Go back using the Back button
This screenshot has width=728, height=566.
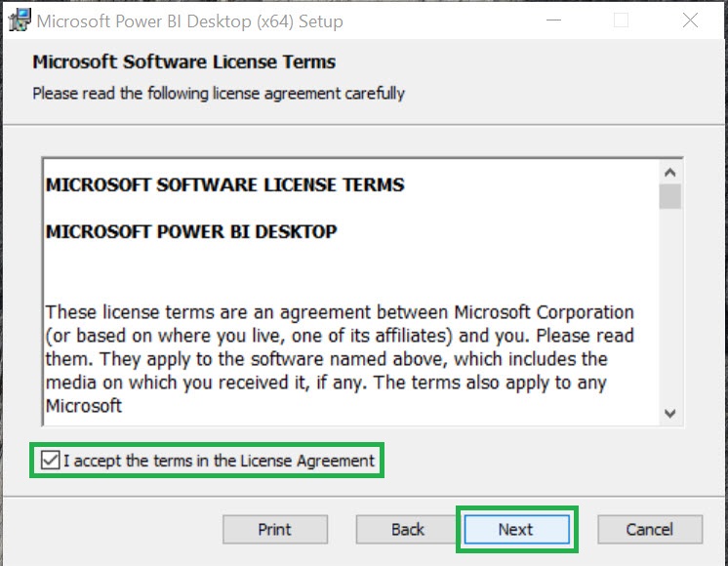tap(407, 529)
